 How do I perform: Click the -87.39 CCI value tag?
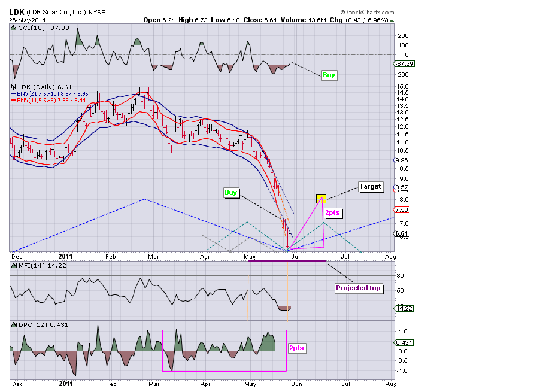tap(404, 63)
